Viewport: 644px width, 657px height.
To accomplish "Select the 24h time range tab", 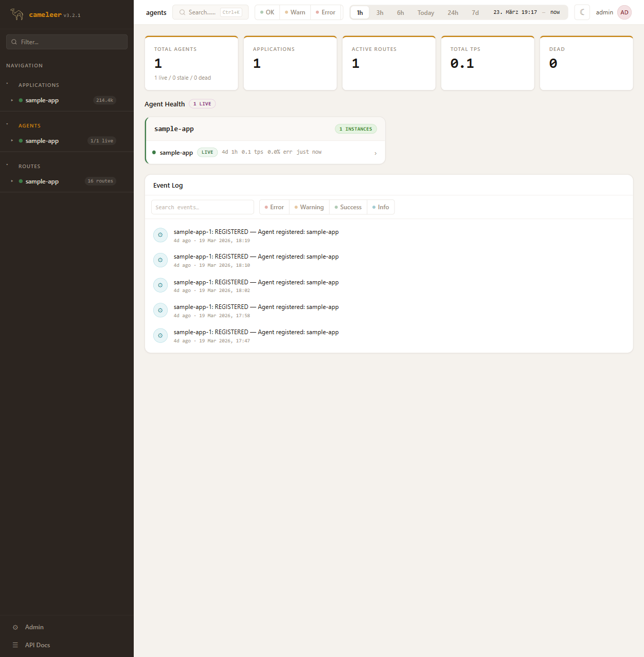I will tap(453, 13).
